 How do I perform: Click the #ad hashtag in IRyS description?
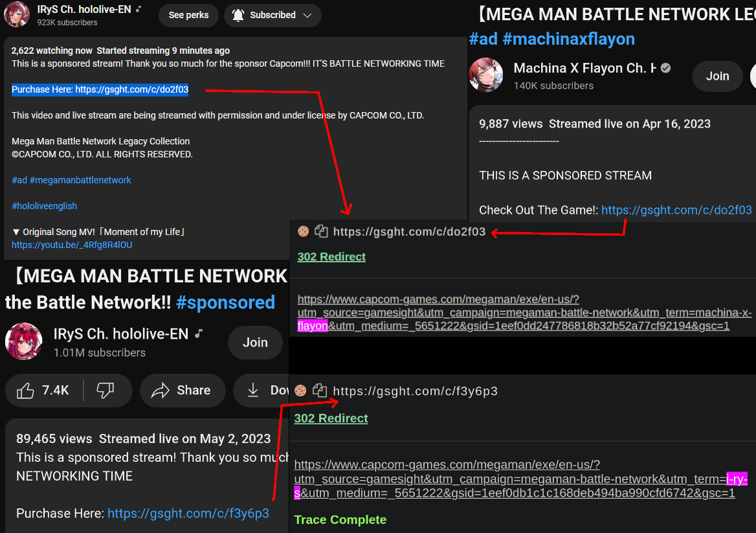point(19,180)
